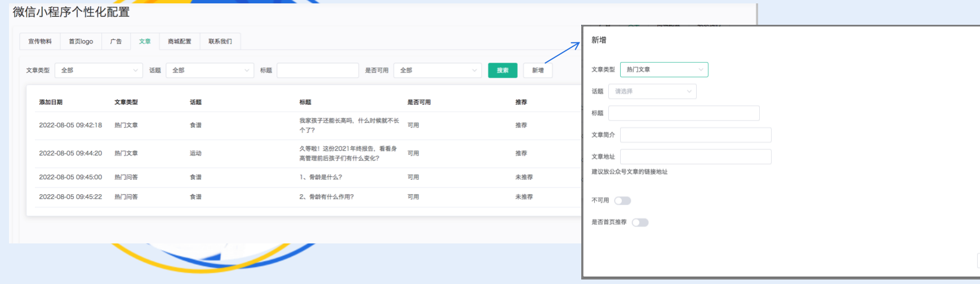Expand the 是否可用 filter dropdown
The image size is (980, 284).
438,70
